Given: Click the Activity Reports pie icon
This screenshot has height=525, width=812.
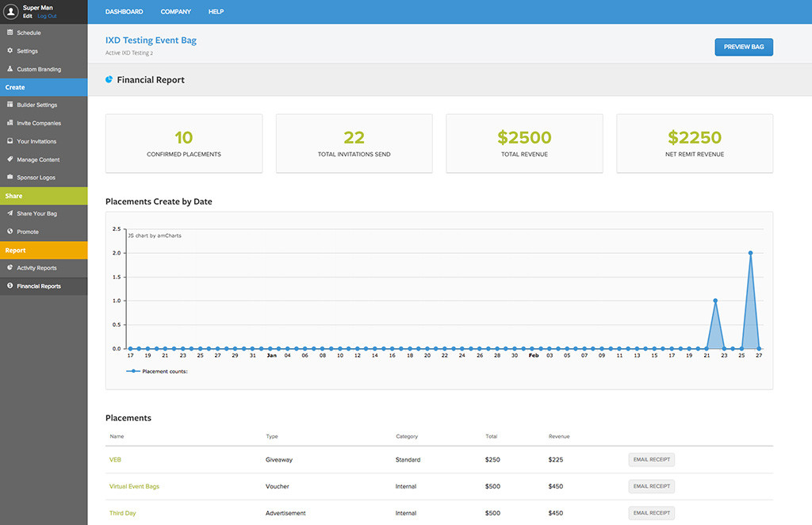Looking at the screenshot, I should [x=10, y=267].
